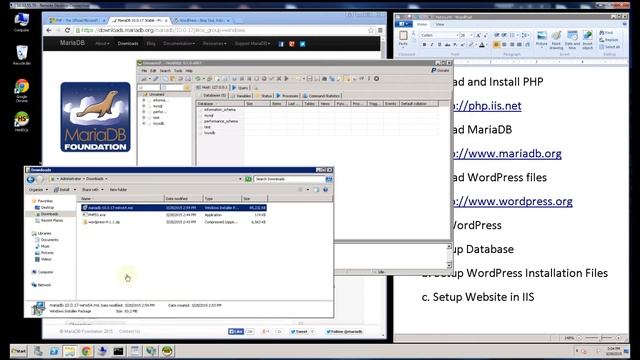Open the HeidiSQL File menu
The width and height of the screenshot is (640, 360).
144,71
